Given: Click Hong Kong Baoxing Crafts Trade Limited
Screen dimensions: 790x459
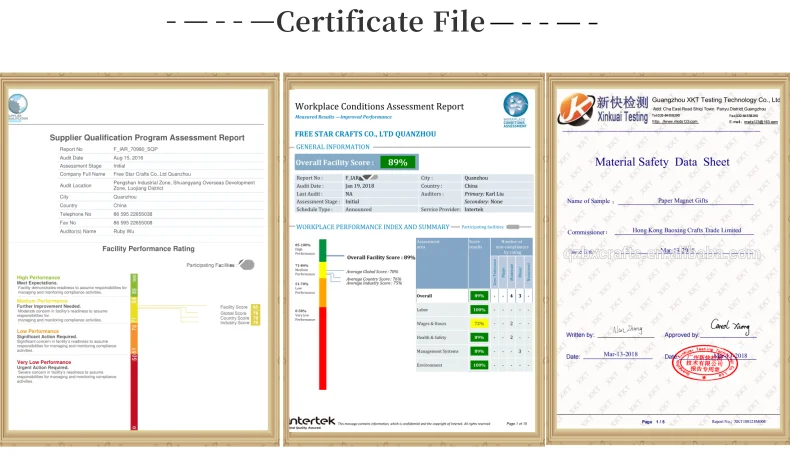Looking at the screenshot, I should 687,230.
